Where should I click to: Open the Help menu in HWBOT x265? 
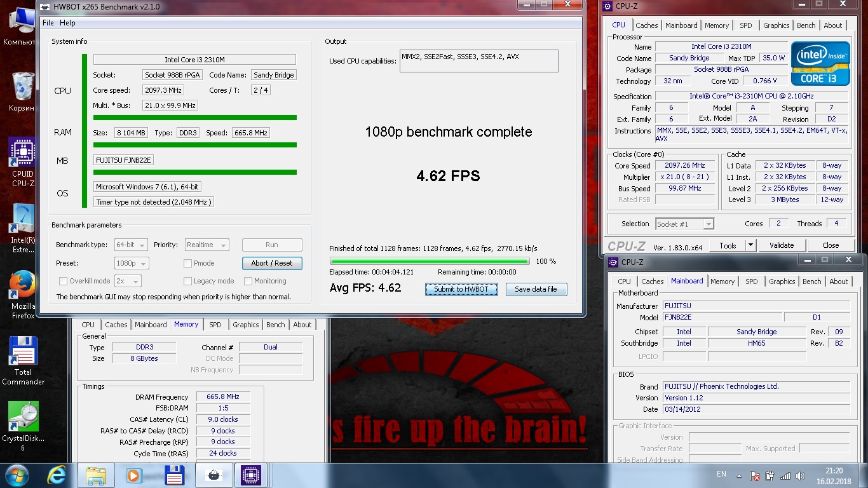coord(67,23)
